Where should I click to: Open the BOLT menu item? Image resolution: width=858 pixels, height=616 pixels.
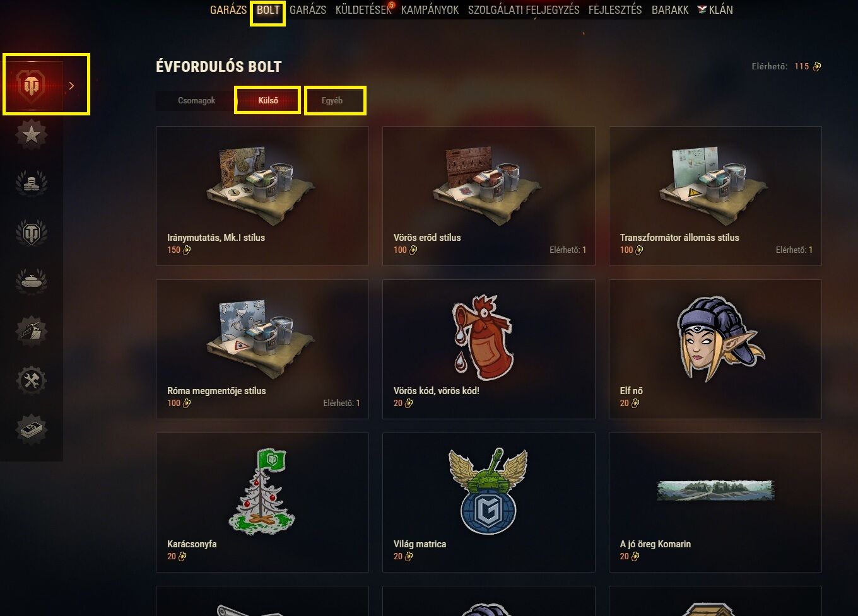(268, 9)
